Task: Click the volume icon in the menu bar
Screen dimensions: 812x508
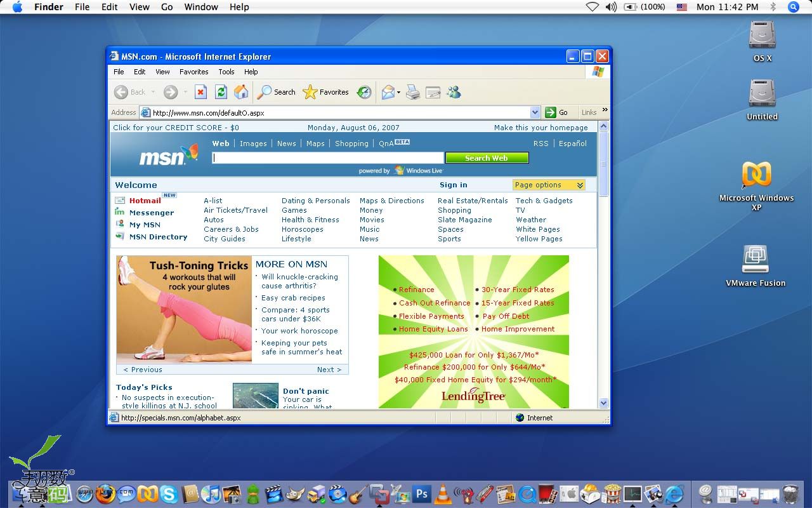Action: (x=611, y=7)
